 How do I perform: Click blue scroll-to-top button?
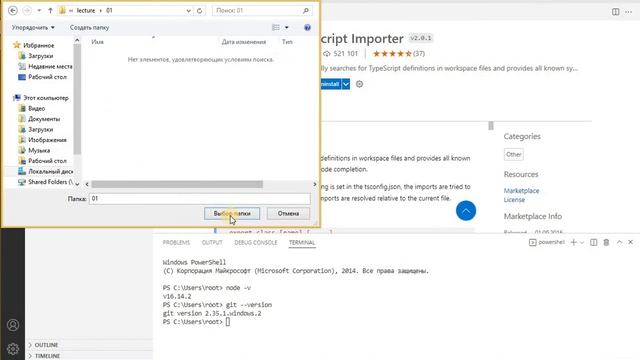(x=466, y=211)
